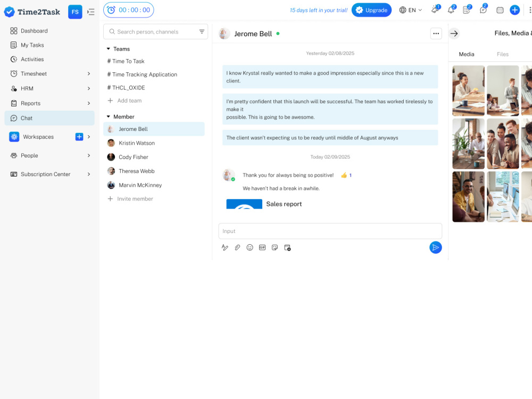Open text formatting icon
The height and width of the screenshot is (399, 532).
click(225, 247)
